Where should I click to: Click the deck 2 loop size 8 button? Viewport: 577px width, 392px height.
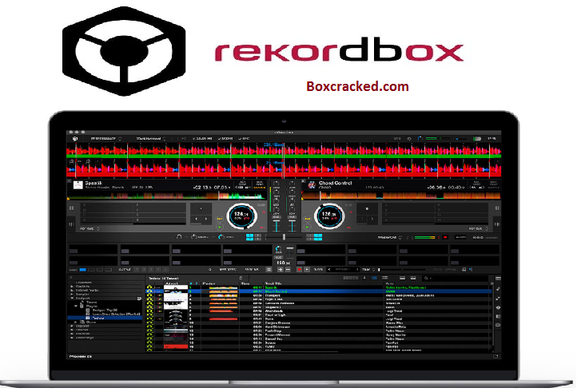(367, 208)
